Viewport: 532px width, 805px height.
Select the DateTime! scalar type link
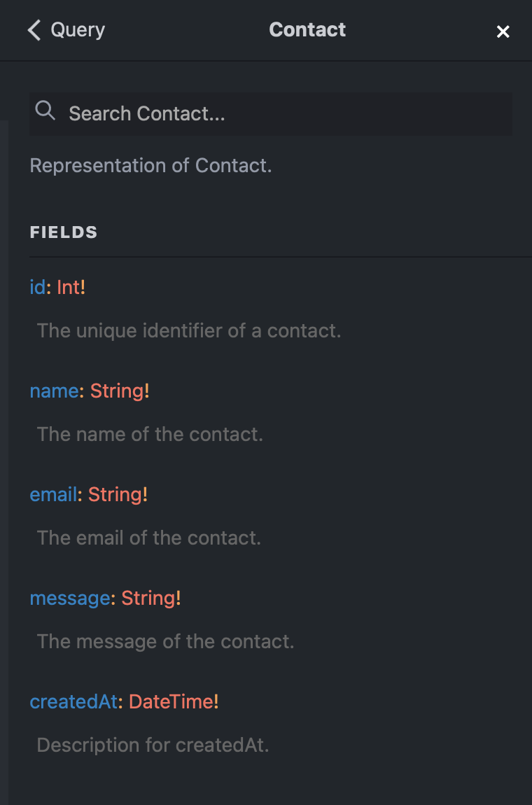[171, 701]
